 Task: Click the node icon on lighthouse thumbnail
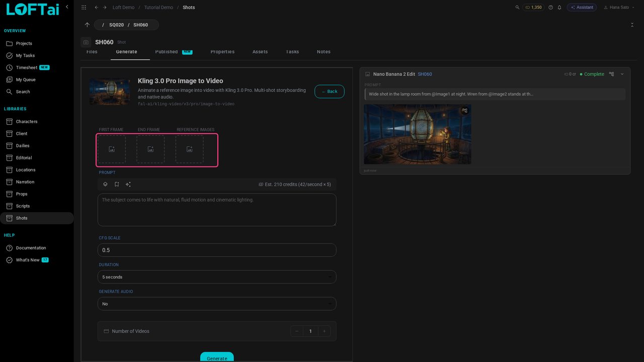coord(465,111)
